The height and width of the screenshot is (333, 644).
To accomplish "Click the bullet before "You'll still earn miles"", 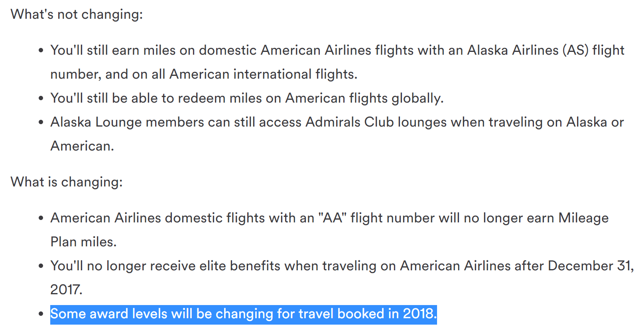I will (x=41, y=51).
